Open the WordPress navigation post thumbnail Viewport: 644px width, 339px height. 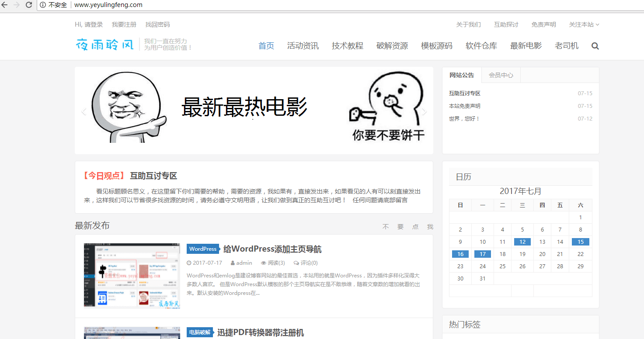coord(132,276)
